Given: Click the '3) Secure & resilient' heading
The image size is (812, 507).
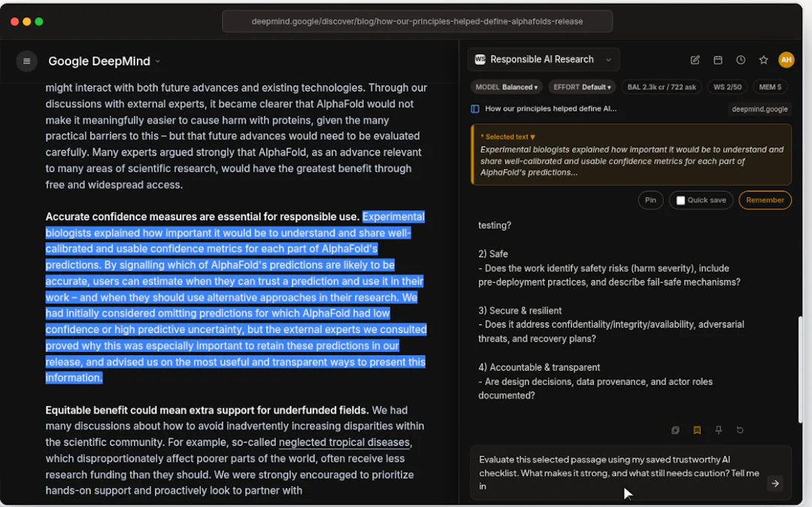Looking at the screenshot, I should coord(520,311).
